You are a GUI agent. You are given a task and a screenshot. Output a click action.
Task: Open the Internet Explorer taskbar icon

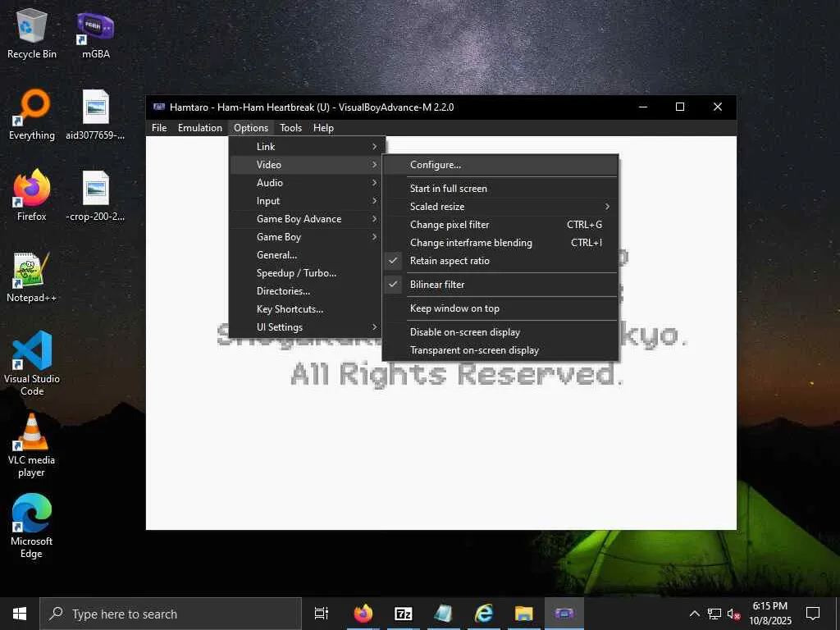[x=483, y=614]
